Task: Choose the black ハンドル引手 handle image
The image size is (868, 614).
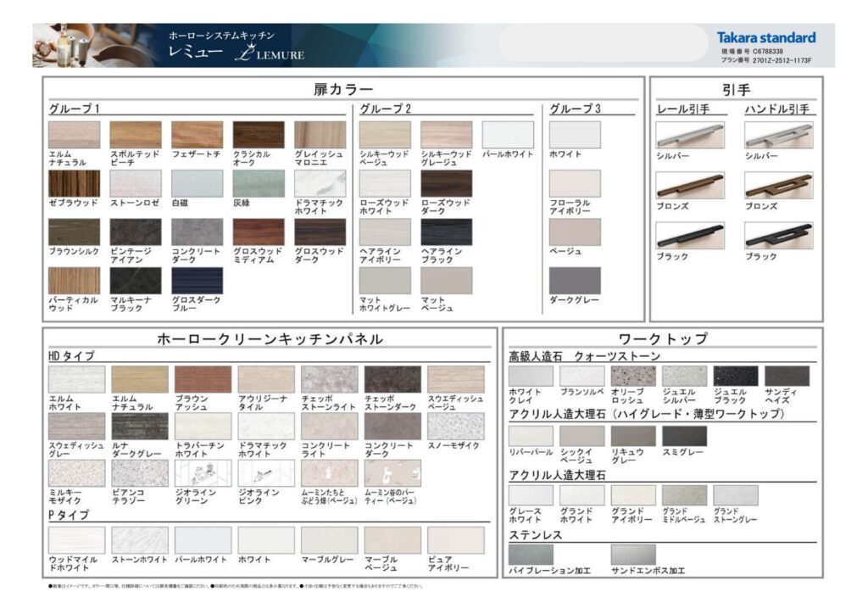Action: 778,235
